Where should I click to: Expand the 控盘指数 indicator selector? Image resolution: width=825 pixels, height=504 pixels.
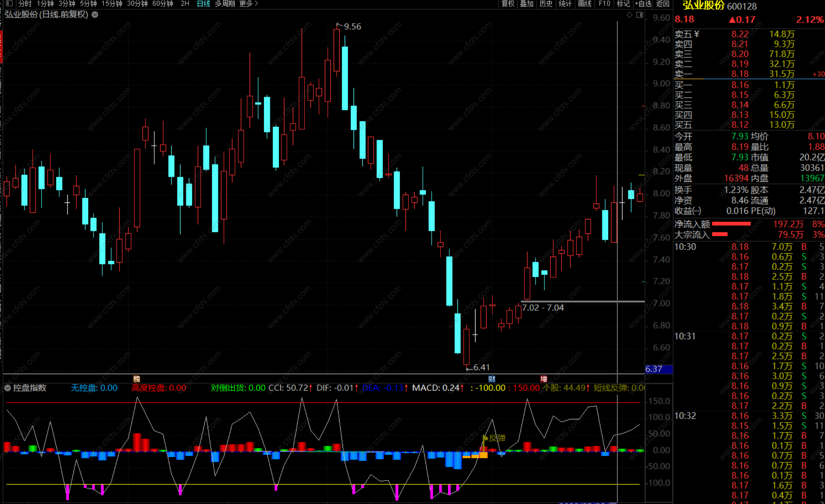tap(7, 388)
